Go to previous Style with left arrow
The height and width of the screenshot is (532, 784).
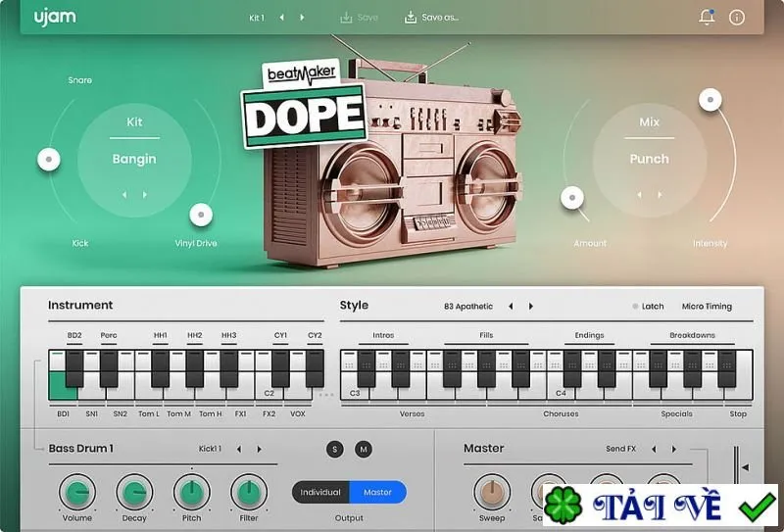[x=511, y=306]
